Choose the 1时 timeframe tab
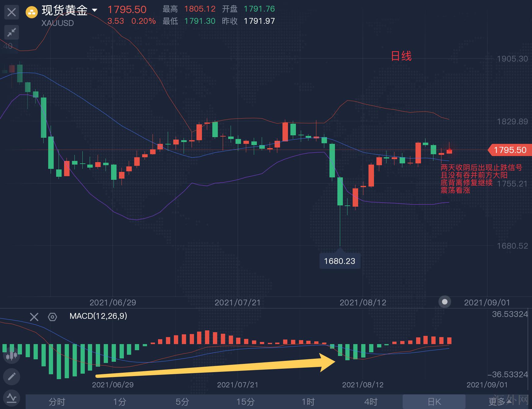 [308, 402]
